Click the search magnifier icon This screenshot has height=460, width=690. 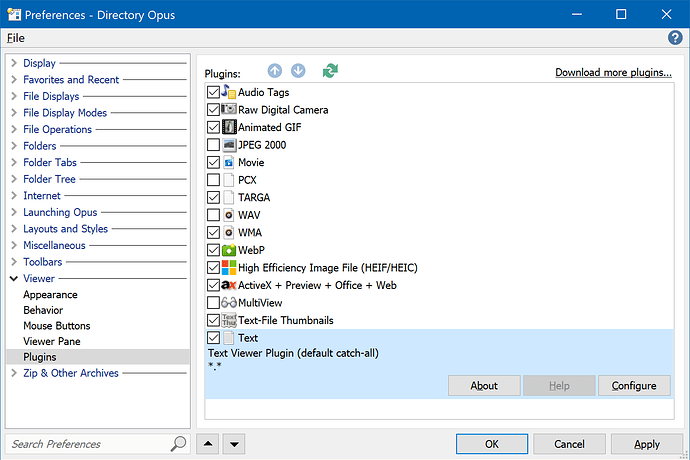[x=178, y=443]
